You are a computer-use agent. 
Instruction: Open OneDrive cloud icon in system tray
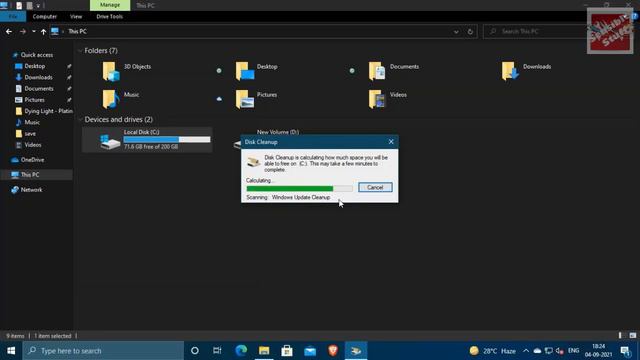[x=537, y=351]
